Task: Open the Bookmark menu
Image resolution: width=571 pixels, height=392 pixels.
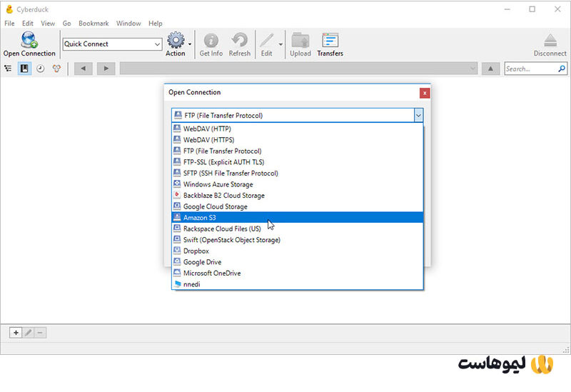Action: (x=94, y=24)
